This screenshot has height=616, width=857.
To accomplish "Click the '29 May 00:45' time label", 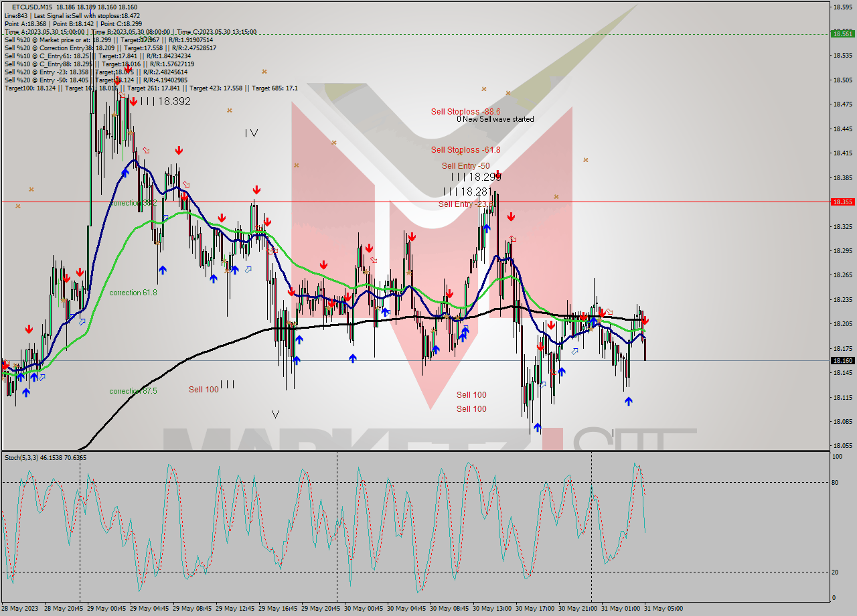I will (x=106, y=609).
